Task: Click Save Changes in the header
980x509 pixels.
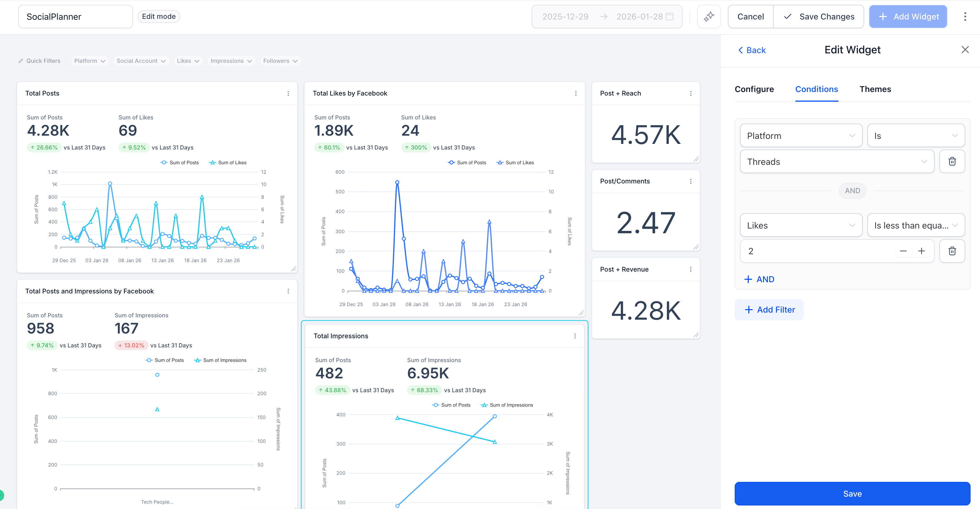Action: point(818,16)
